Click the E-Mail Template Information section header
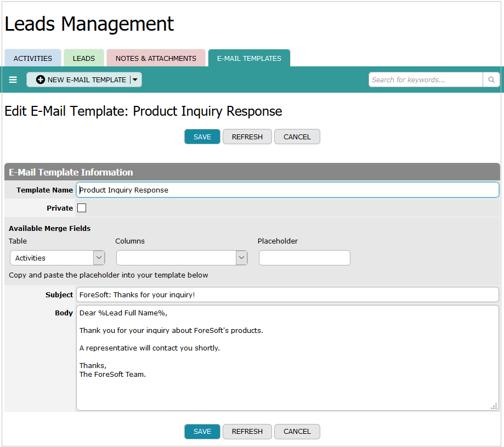The width and height of the screenshot is (504, 447). 252,172
